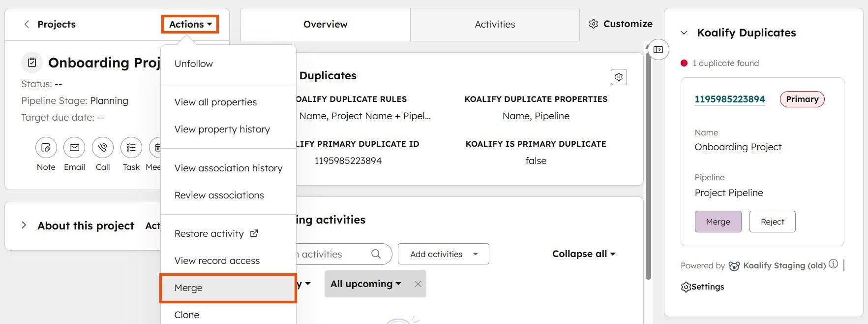Image resolution: width=868 pixels, height=324 pixels.
Task: Open View association history
Action: 228,168
